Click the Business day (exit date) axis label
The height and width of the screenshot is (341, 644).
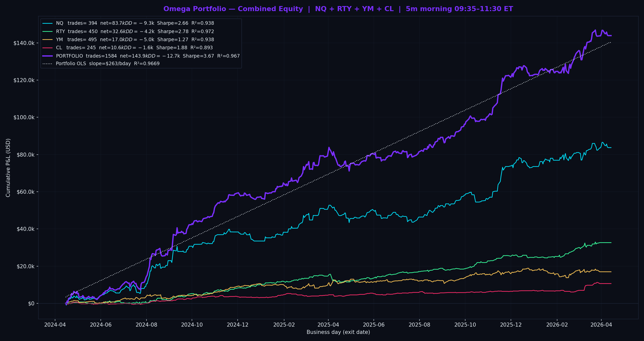[338, 332]
